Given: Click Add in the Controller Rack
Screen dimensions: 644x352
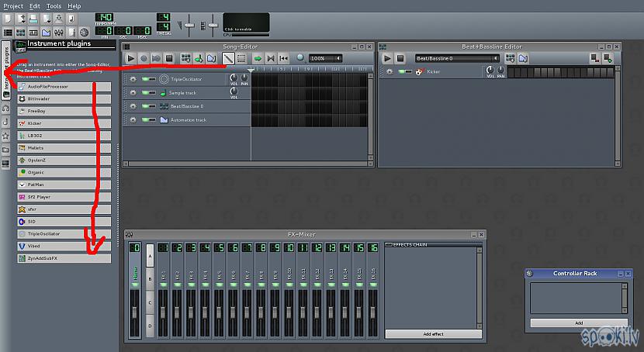Looking at the screenshot, I should 579,323.
